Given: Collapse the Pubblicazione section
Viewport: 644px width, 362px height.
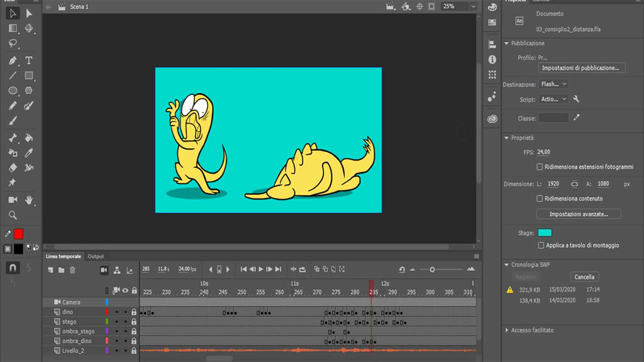Looking at the screenshot, I should point(506,43).
